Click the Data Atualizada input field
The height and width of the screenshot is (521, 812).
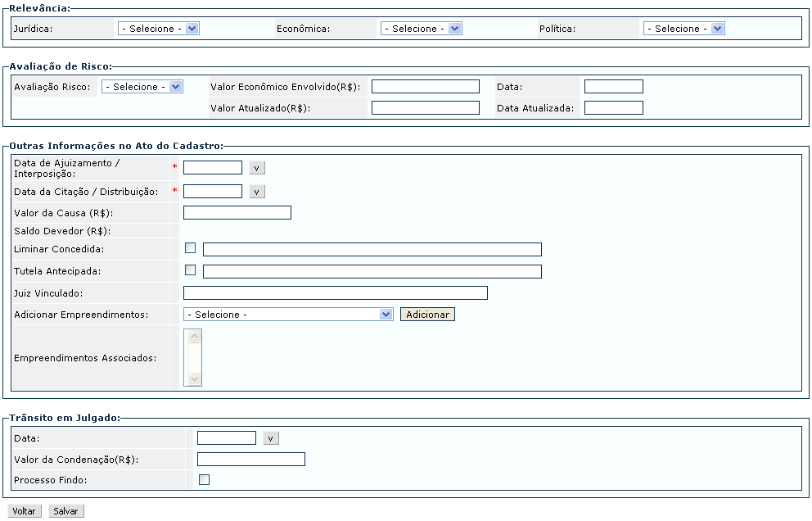[x=614, y=108]
